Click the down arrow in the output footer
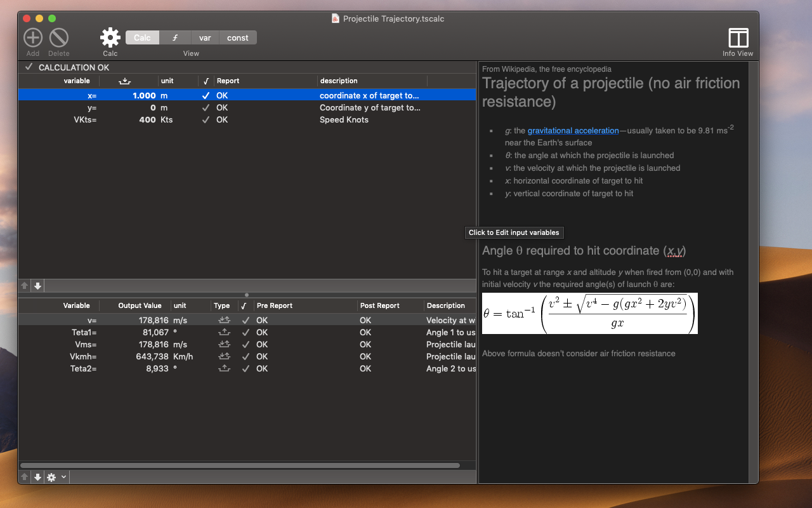The image size is (812, 508). click(x=38, y=477)
